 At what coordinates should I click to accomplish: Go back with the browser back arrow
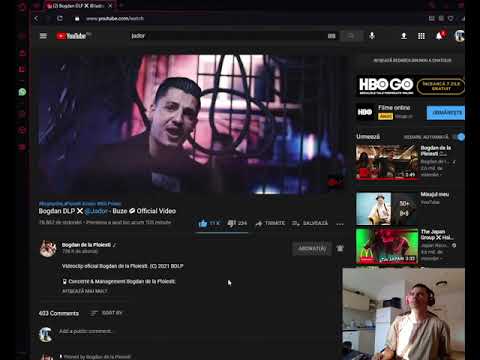(x=36, y=18)
